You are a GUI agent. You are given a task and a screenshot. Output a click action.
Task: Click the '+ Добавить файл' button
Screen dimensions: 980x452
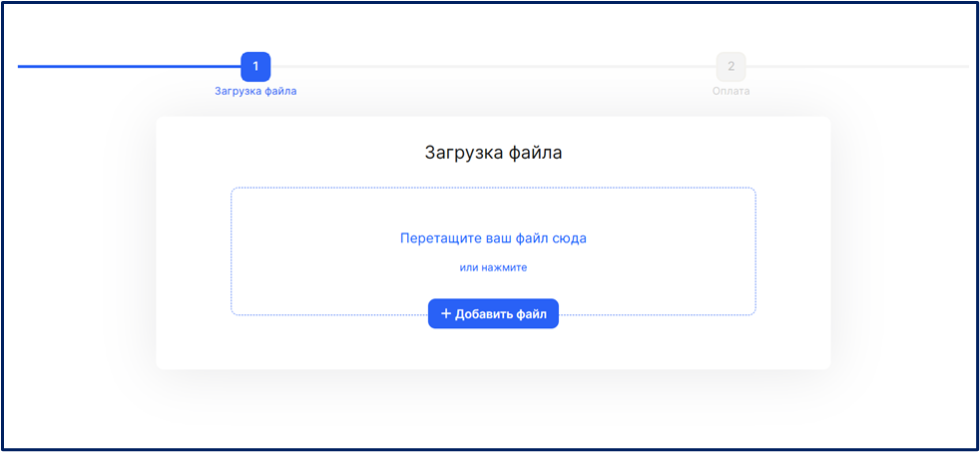[x=493, y=314]
